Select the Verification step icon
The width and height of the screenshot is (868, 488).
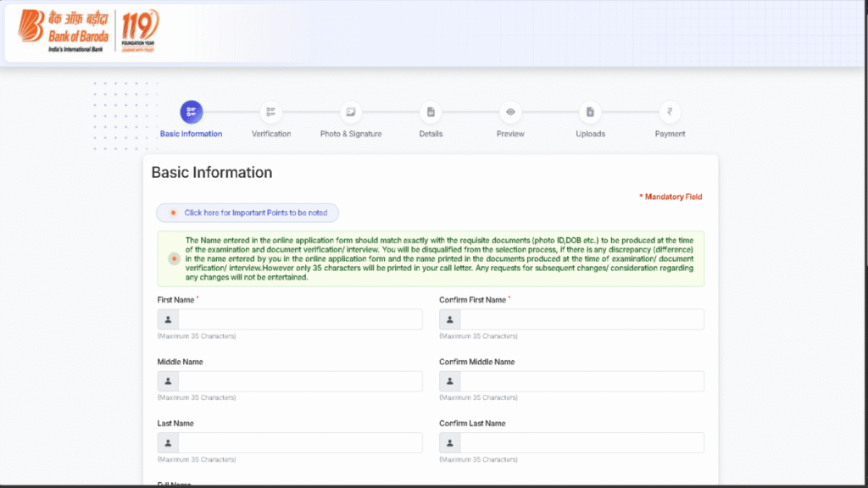[x=270, y=112]
